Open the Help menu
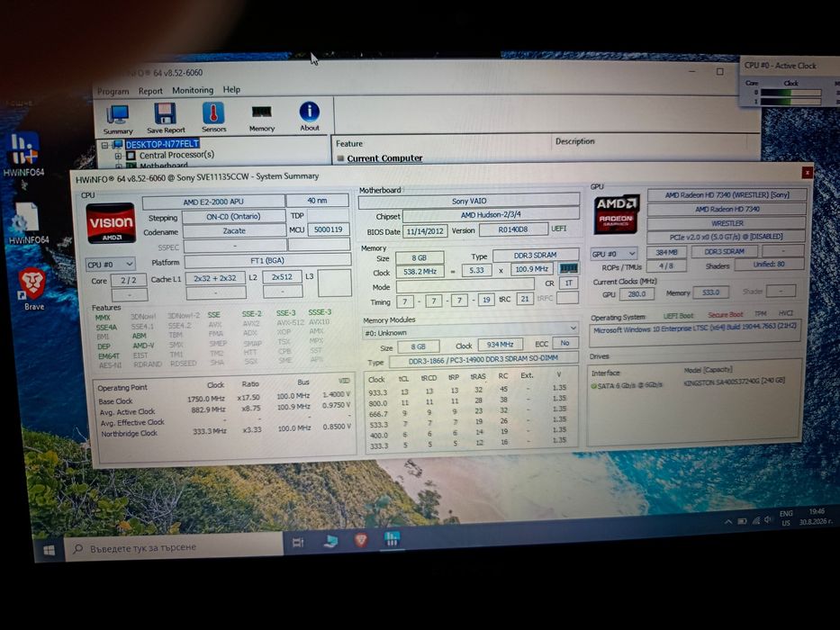 click(231, 89)
